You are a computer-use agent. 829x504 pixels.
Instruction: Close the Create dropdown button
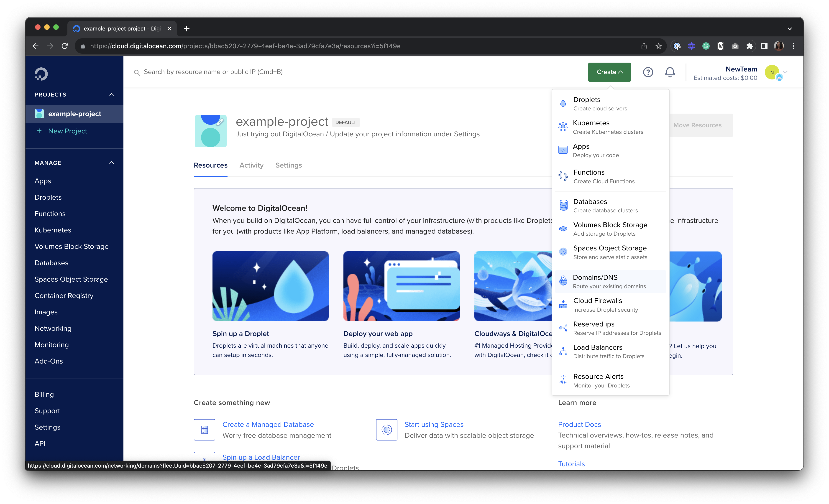[609, 72]
